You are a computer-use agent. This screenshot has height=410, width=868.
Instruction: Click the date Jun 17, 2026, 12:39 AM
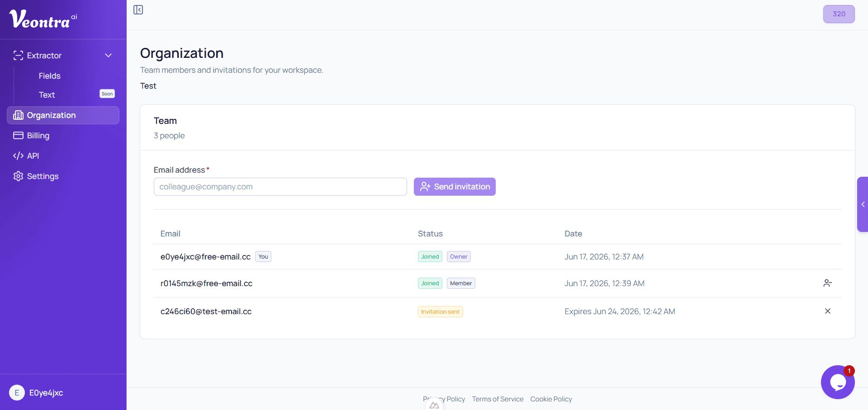point(604,283)
